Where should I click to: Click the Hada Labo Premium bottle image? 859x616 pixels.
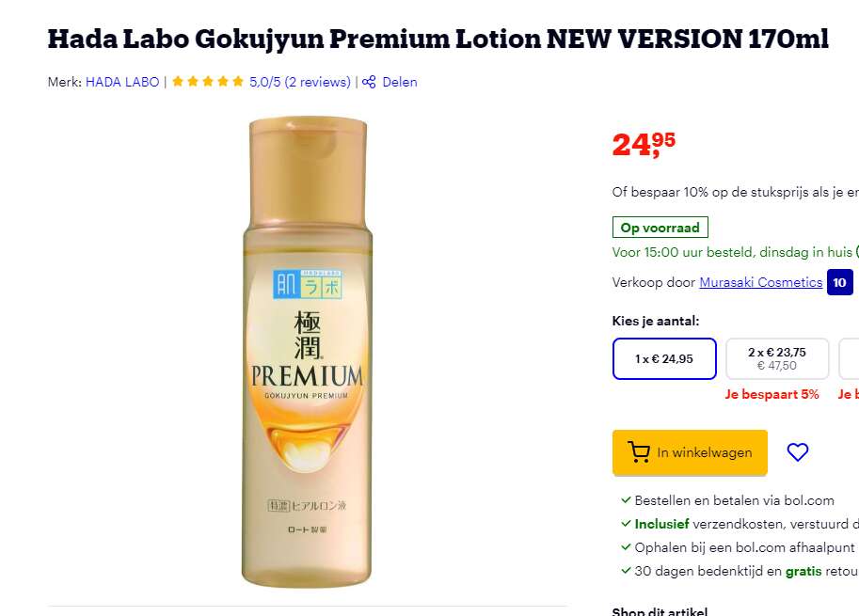pyautogui.click(x=307, y=352)
